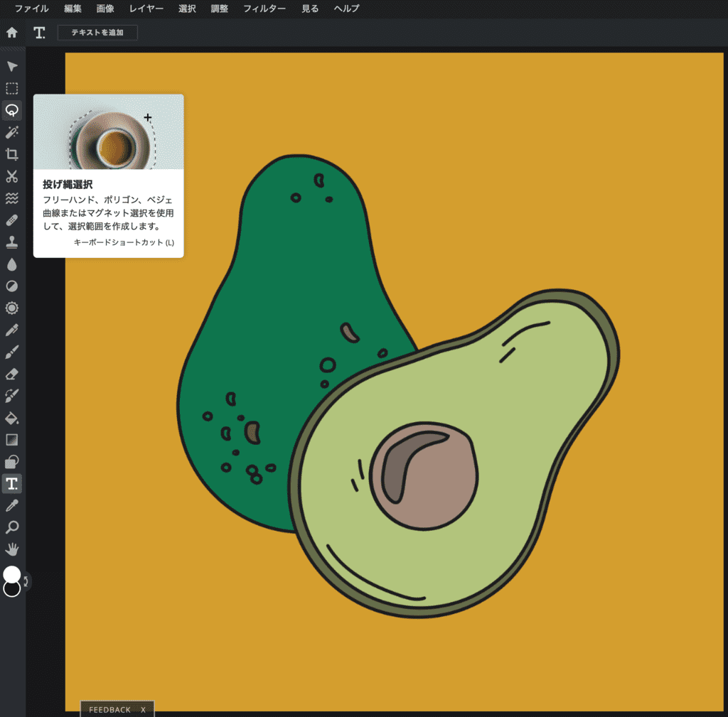Activate the Paint Bucket tool
Screen dimensions: 728x717
click(x=11, y=417)
